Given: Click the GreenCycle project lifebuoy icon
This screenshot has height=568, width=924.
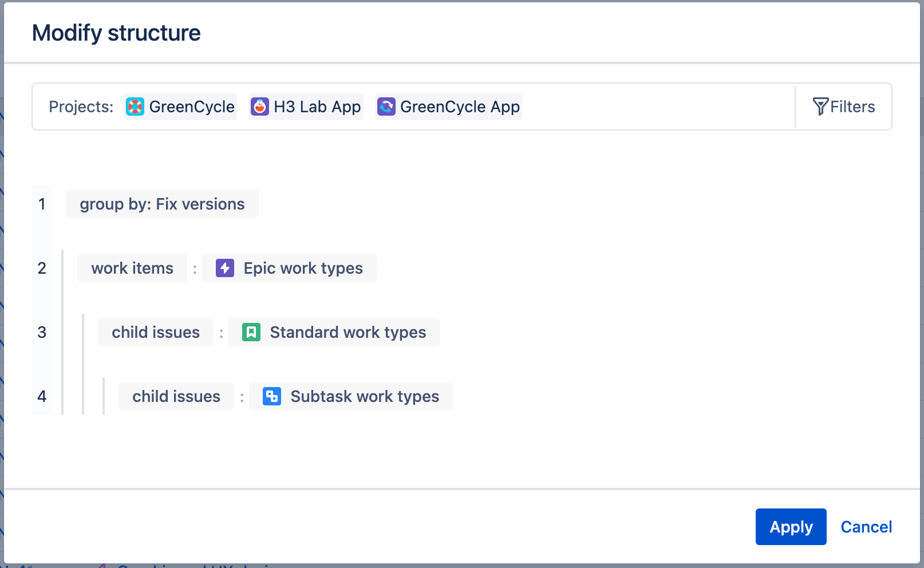Looking at the screenshot, I should [x=135, y=107].
